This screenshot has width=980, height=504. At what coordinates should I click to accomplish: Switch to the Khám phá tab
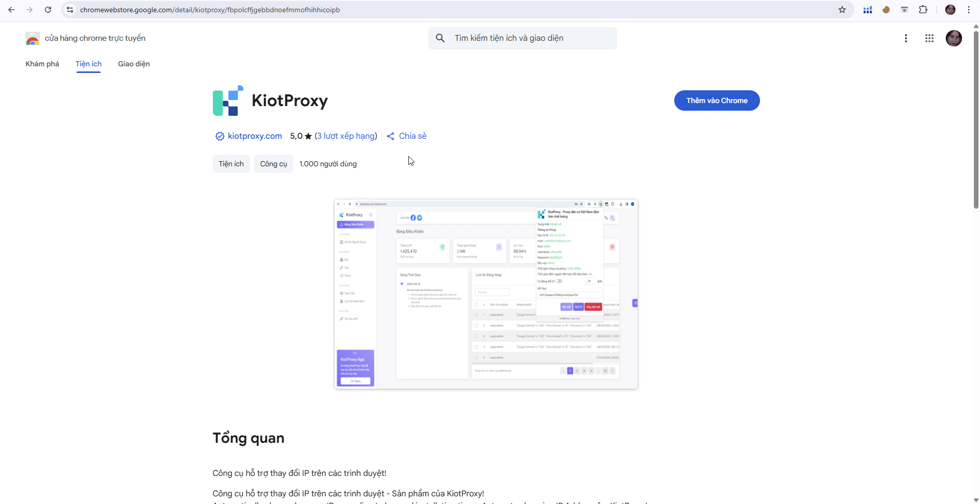click(x=42, y=64)
